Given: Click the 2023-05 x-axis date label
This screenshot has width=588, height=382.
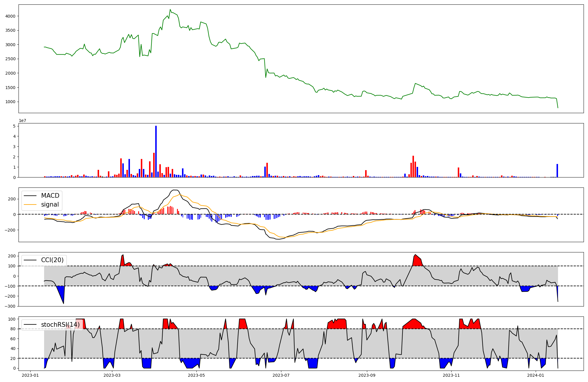Looking at the screenshot, I should (196, 375).
